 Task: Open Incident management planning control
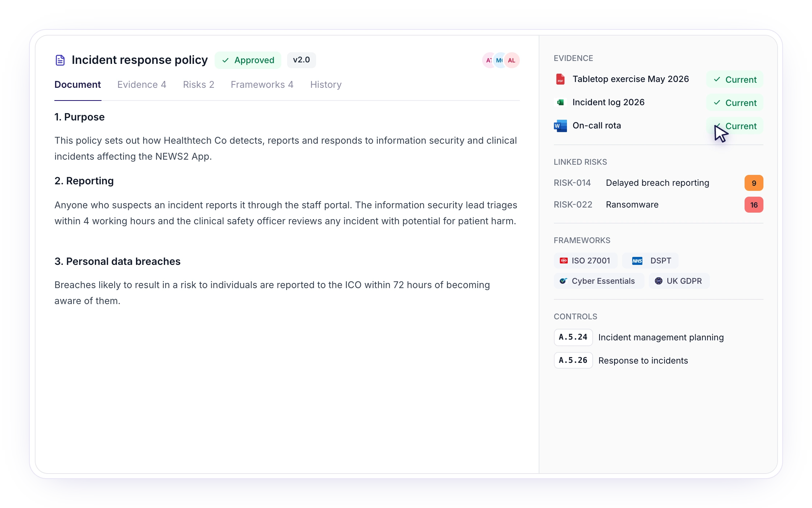click(661, 337)
